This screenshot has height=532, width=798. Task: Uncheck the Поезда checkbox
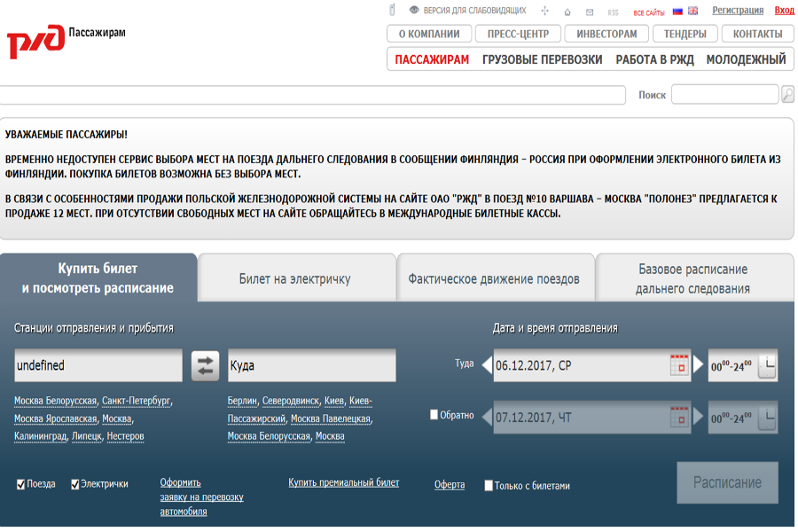pyautogui.click(x=21, y=484)
